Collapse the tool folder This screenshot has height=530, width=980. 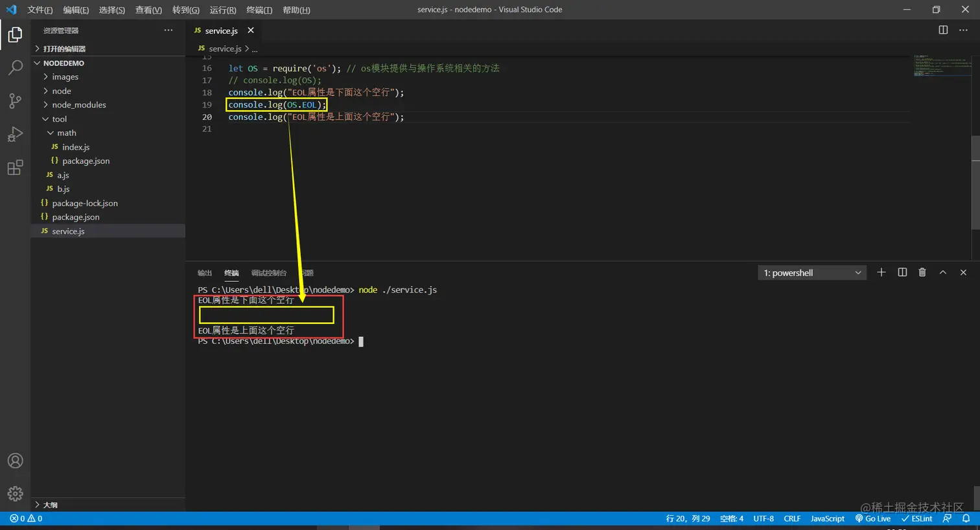[108, 119]
